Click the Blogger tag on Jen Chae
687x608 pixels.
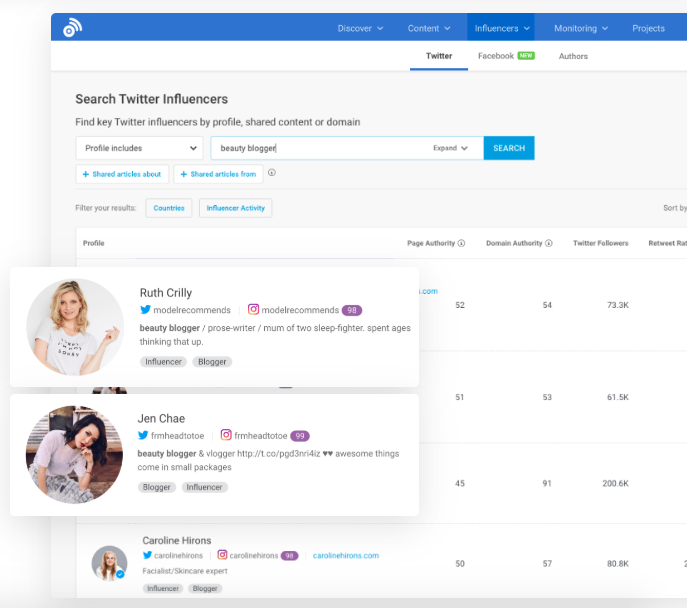tap(156, 487)
